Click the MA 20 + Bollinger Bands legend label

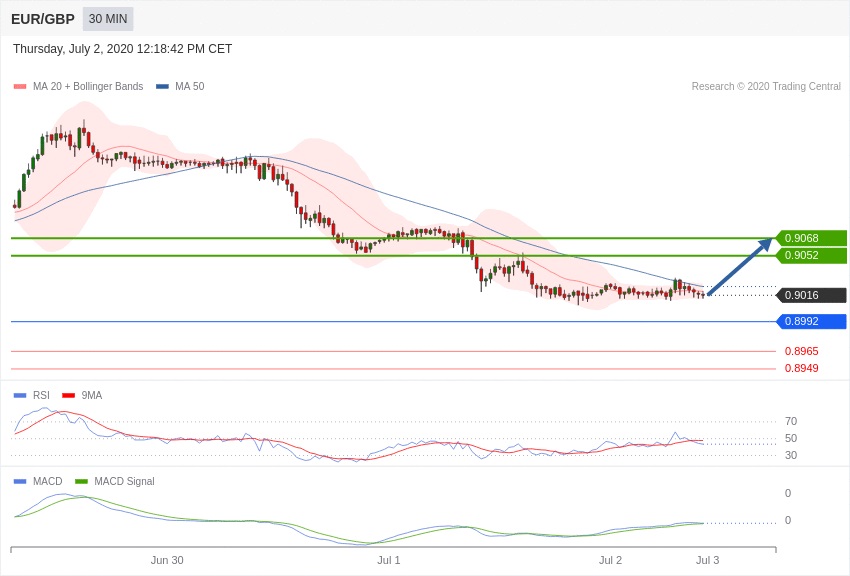(88, 86)
